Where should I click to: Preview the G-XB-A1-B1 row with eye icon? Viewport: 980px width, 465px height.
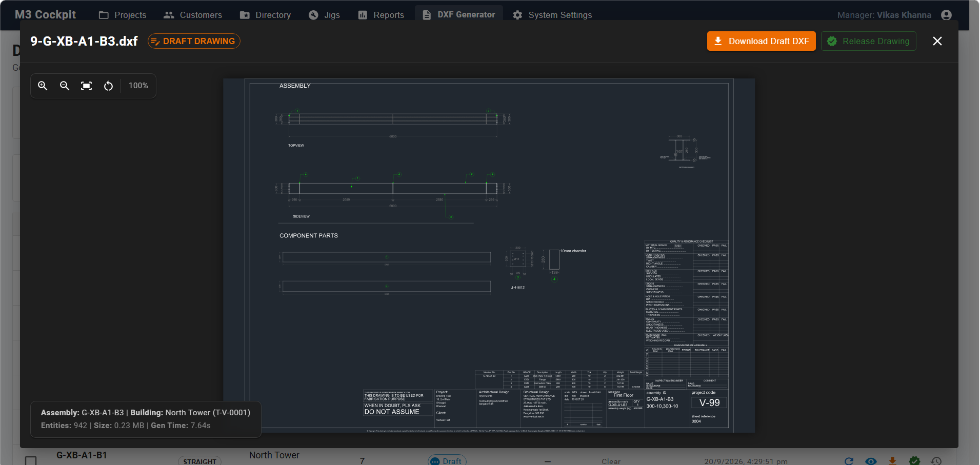tap(871, 460)
